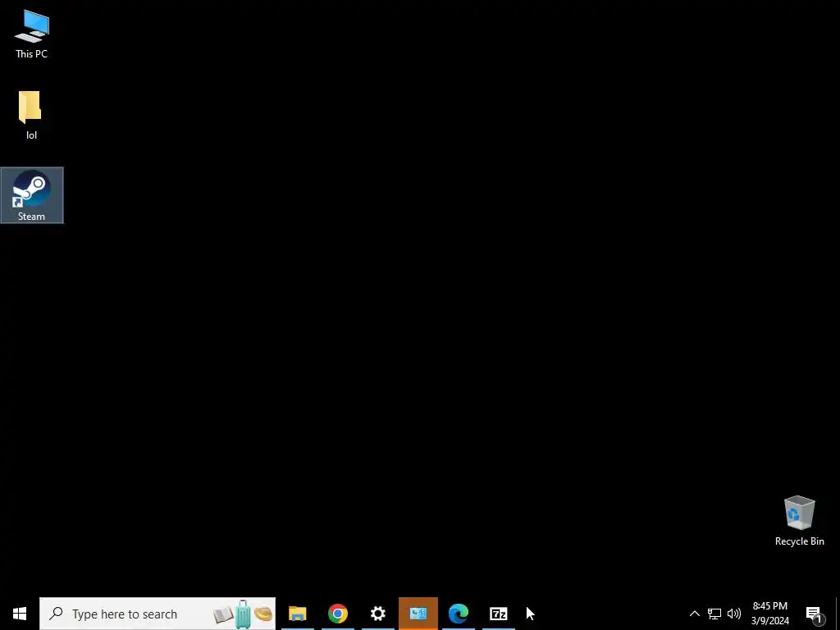This screenshot has height=630, width=840.
Task: Select the Steam shortcut icon
Action: (x=32, y=195)
